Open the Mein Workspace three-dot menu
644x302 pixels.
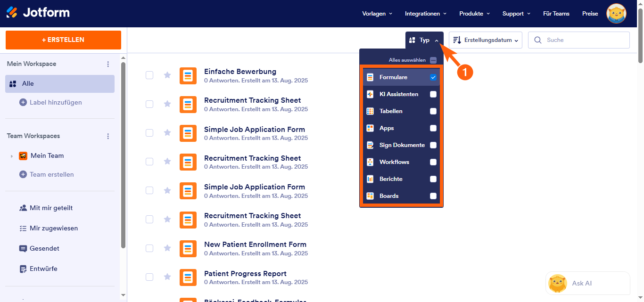pos(108,64)
